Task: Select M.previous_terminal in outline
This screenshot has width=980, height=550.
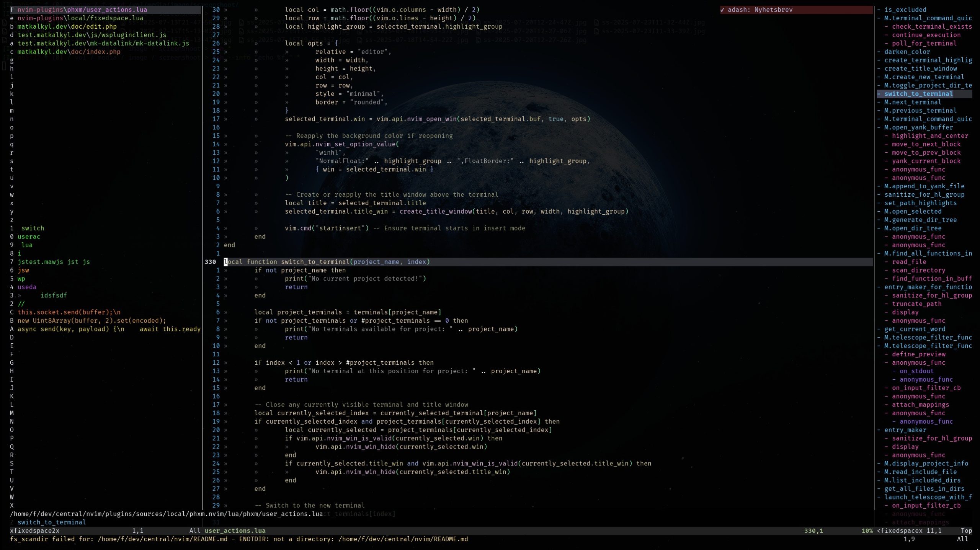Action: pos(920,111)
